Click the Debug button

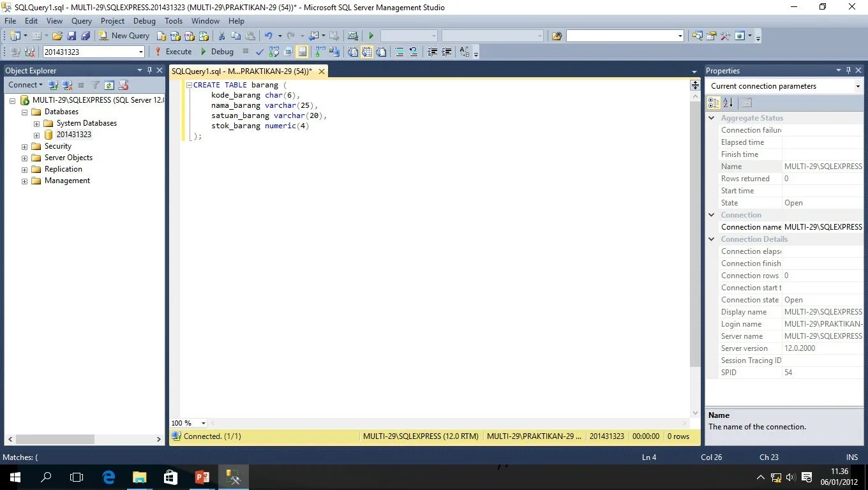tap(217, 52)
